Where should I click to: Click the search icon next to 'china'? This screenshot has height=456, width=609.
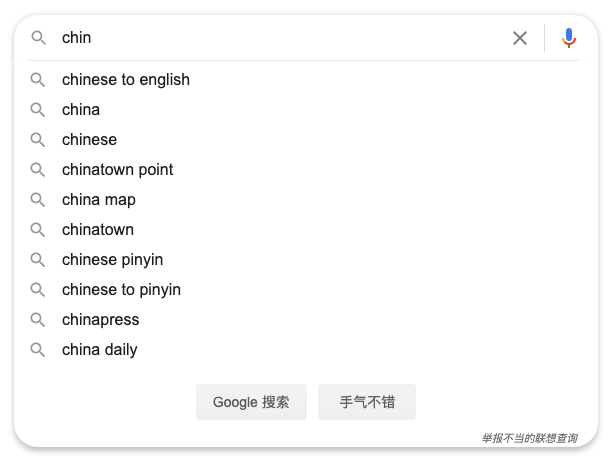click(38, 110)
